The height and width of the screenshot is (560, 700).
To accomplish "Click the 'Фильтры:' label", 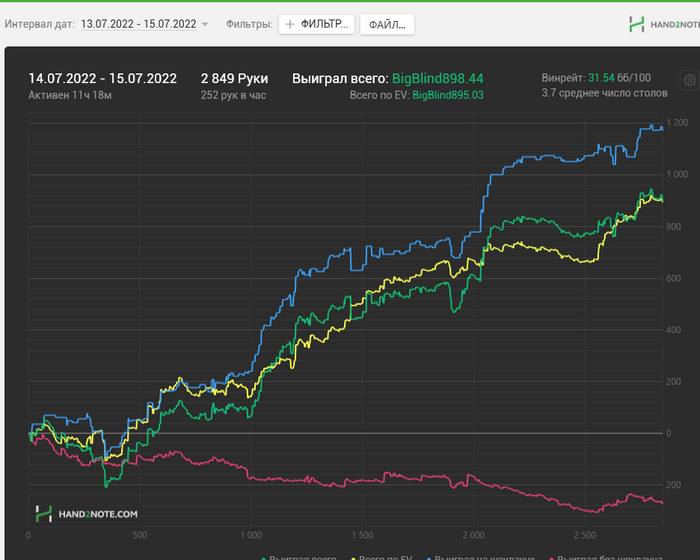I will tap(249, 24).
